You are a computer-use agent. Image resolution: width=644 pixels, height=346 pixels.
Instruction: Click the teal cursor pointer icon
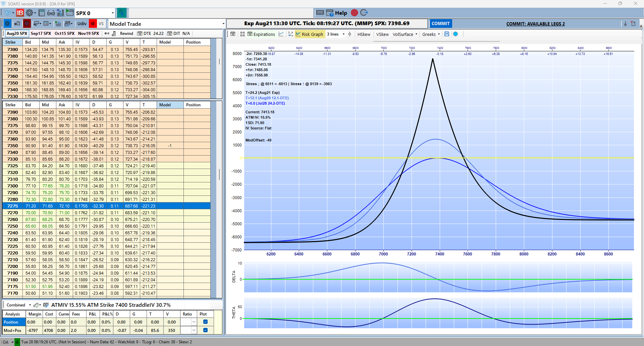(121, 13)
